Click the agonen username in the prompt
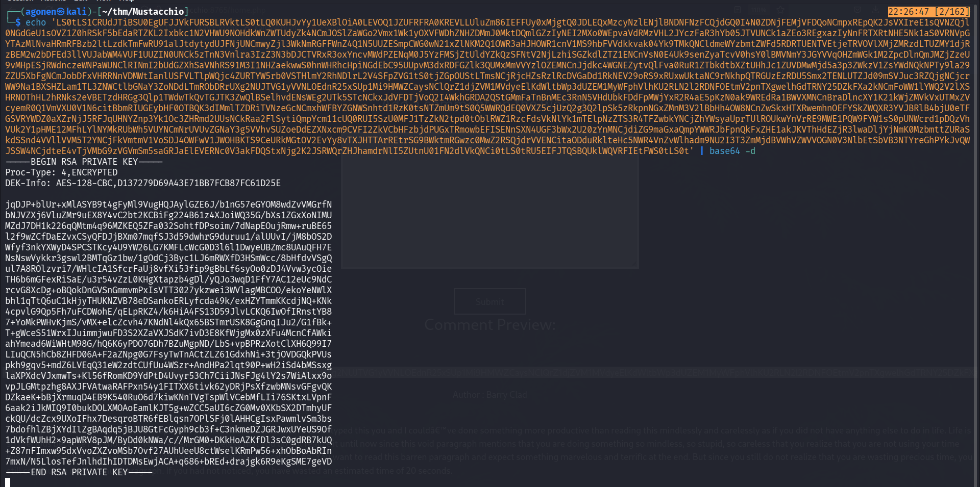The height and width of the screenshot is (487, 980). click(40, 11)
